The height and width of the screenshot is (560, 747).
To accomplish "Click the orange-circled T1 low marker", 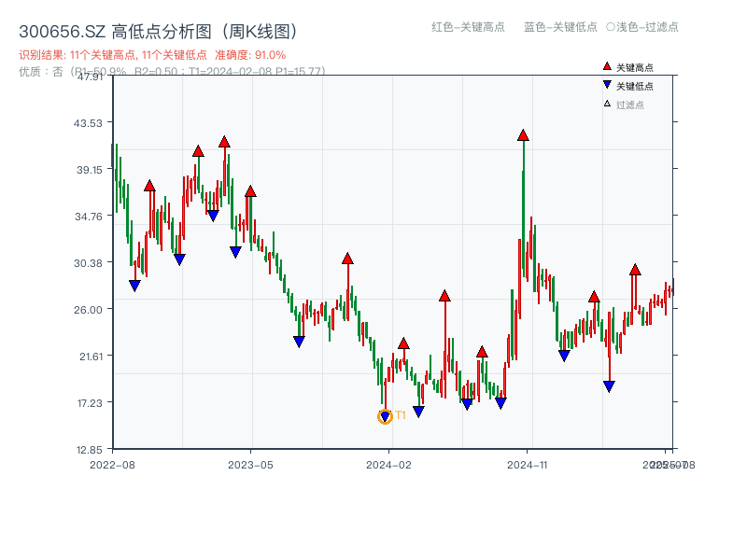I will coord(385,416).
